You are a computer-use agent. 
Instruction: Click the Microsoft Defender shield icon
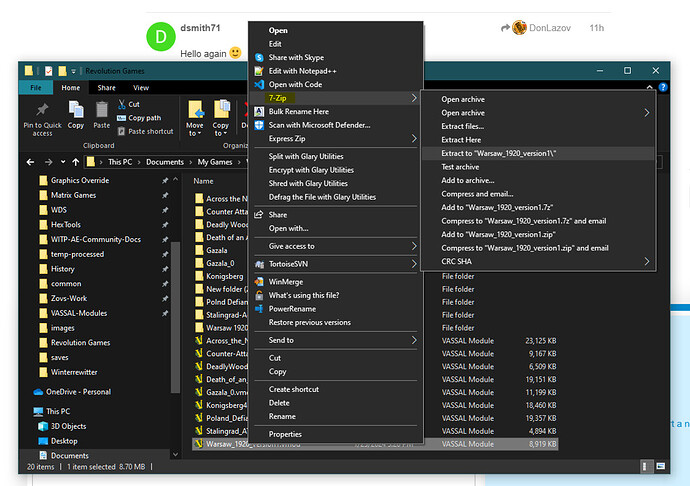[259, 125]
